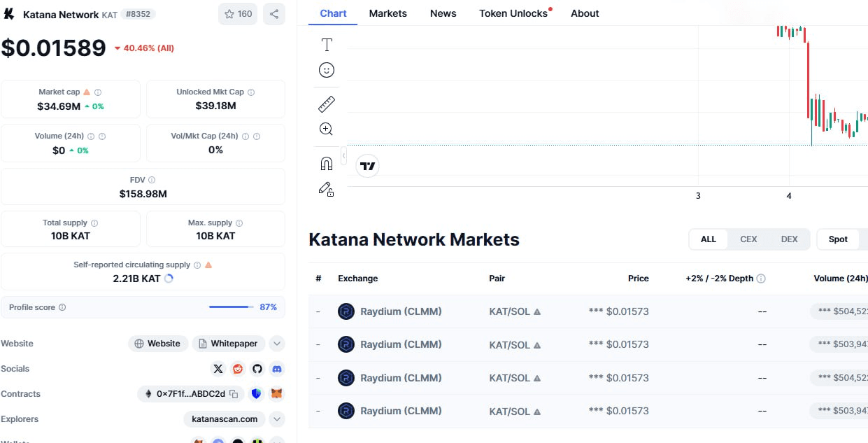Open the MetaMask add-token icon

[x=277, y=393]
